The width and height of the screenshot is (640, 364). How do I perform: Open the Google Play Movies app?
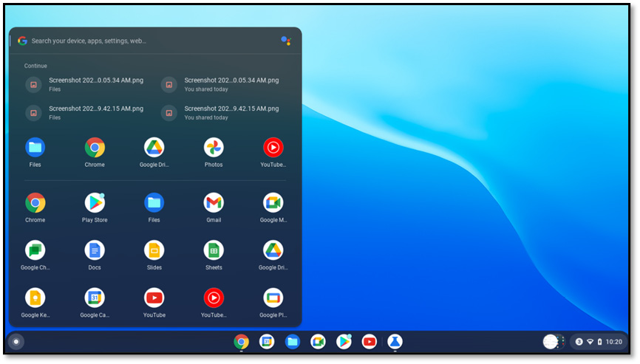coord(273,303)
